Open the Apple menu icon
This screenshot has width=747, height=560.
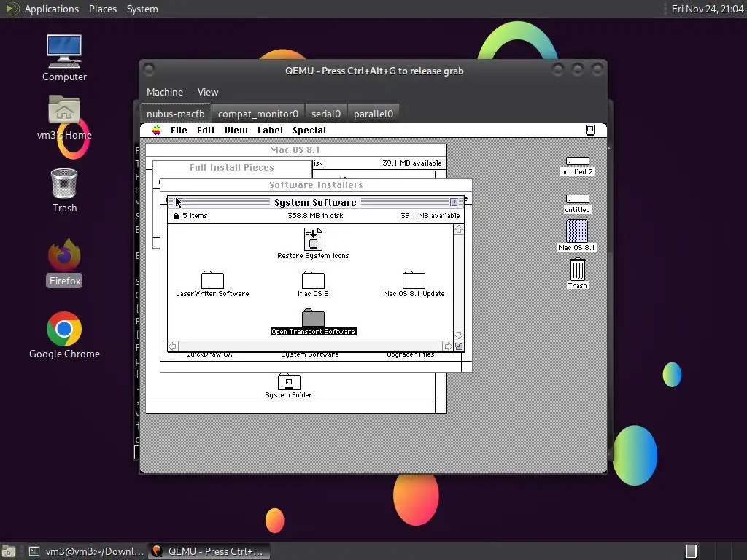coord(156,130)
